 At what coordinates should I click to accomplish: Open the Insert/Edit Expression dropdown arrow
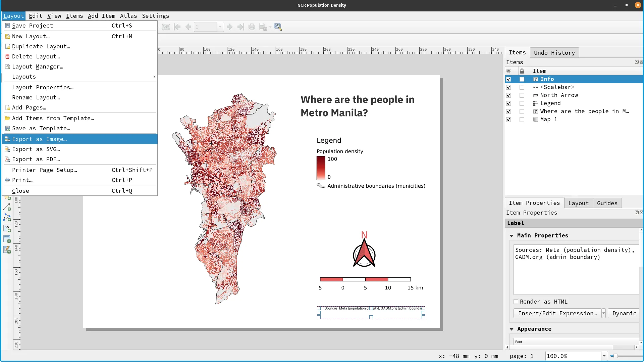pyautogui.click(x=603, y=313)
